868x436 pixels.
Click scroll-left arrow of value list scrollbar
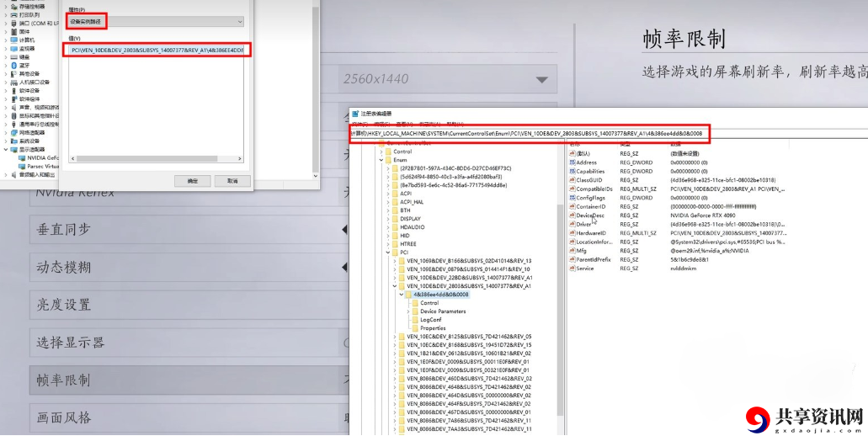[x=72, y=159]
